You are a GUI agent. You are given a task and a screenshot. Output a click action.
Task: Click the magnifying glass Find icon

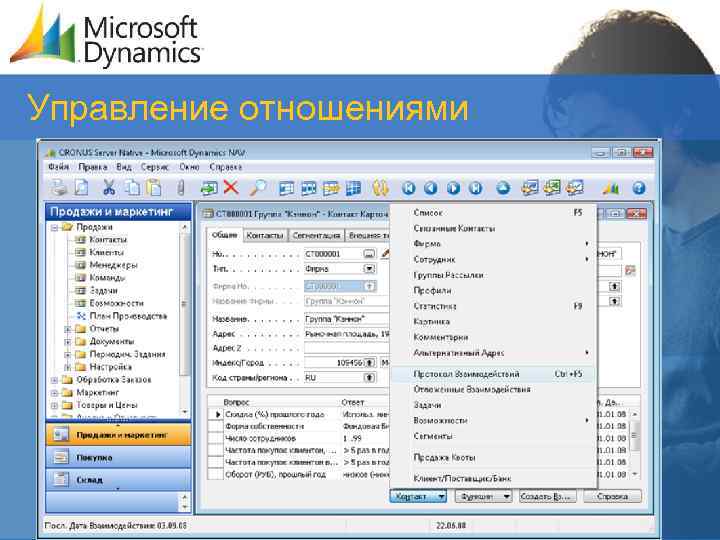(258, 187)
